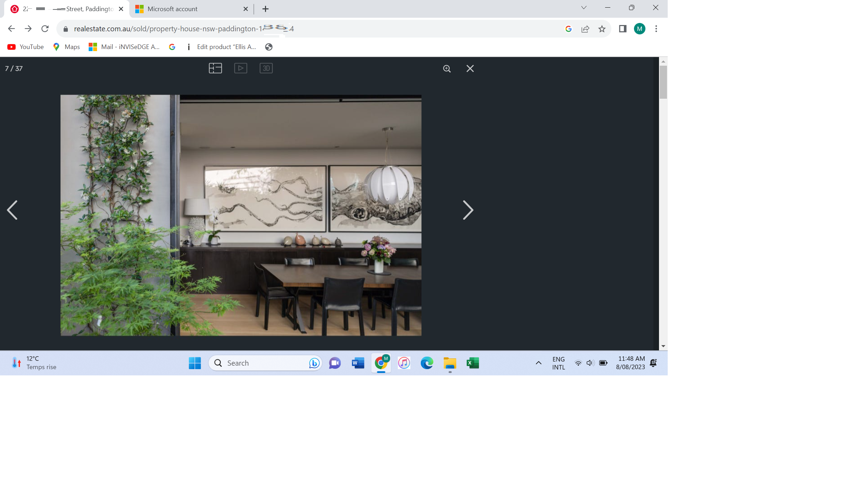The image size is (868, 488).
Task: Show hidden system tray icons
Action: (x=538, y=363)
